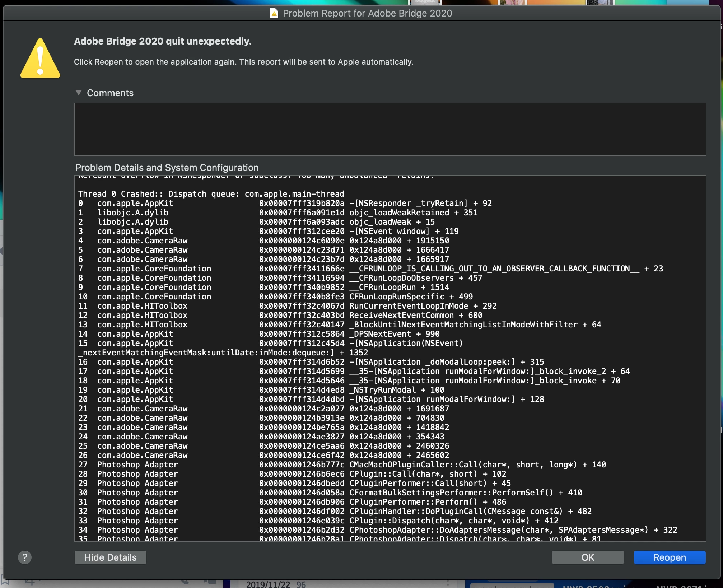Click the Comments section label
Image resolution: width=723 pixels, height=588 pixels.
[110, 93]
